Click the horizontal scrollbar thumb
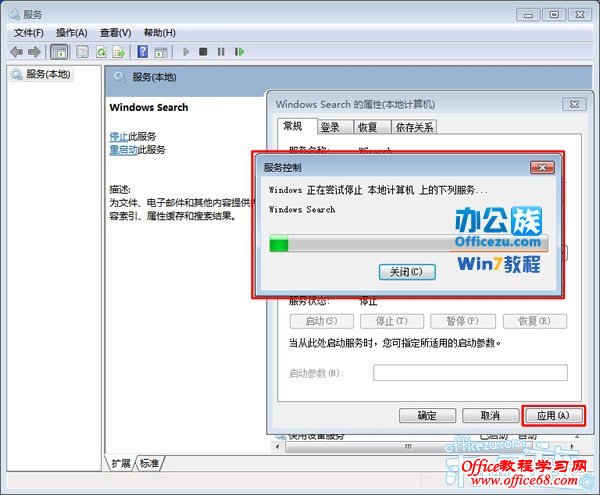 click(408, 446)
